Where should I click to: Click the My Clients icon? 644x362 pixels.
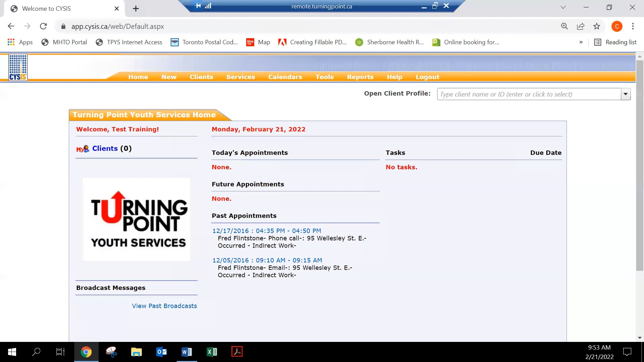tap(83, 149)
